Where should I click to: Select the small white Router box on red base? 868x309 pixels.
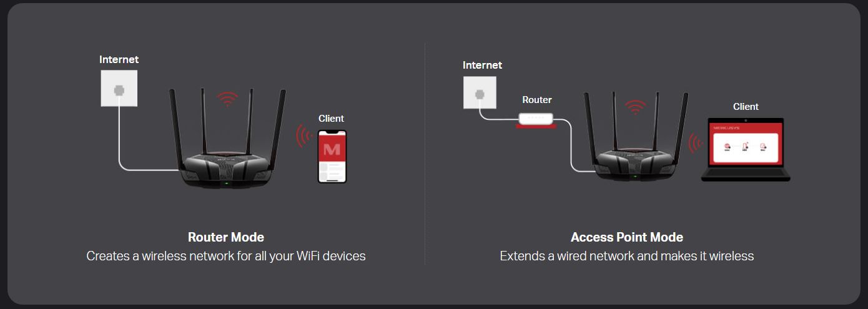point(536,120)
